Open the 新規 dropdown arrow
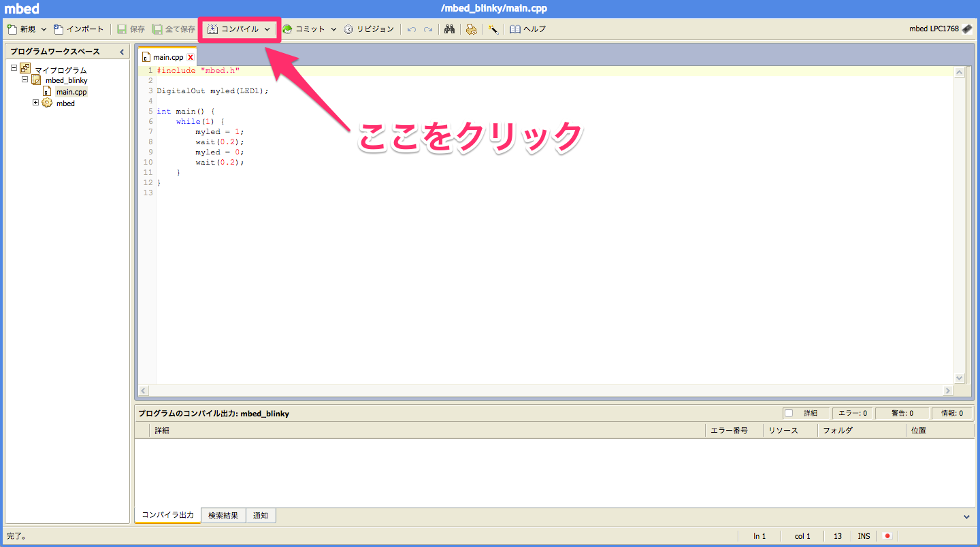 click(44, 29)
